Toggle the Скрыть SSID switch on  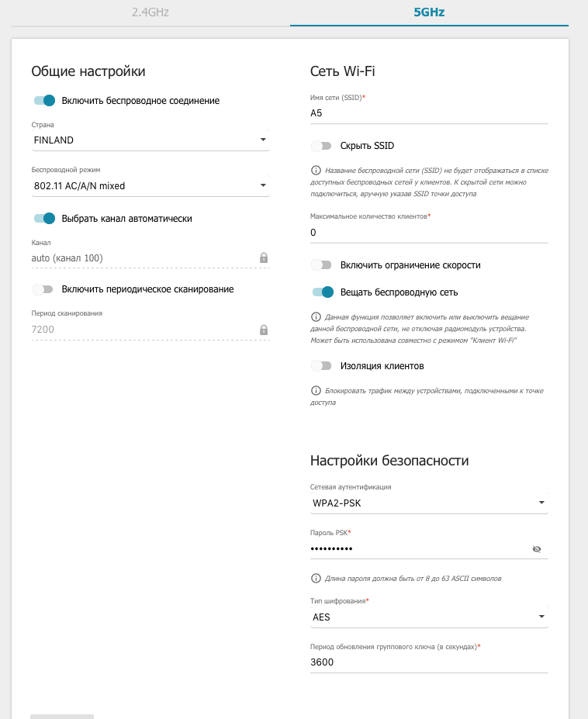[x=321, y=146]
